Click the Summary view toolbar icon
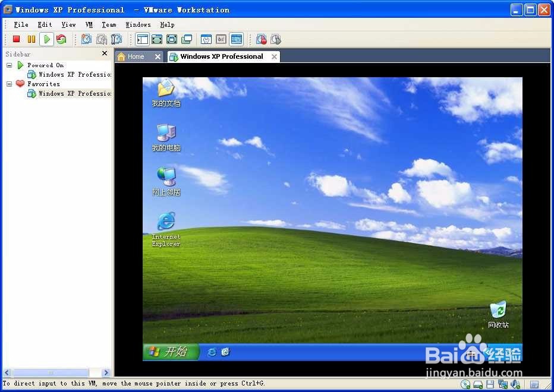The width and height of the screenshot is (554, 392). pos(206,39)
